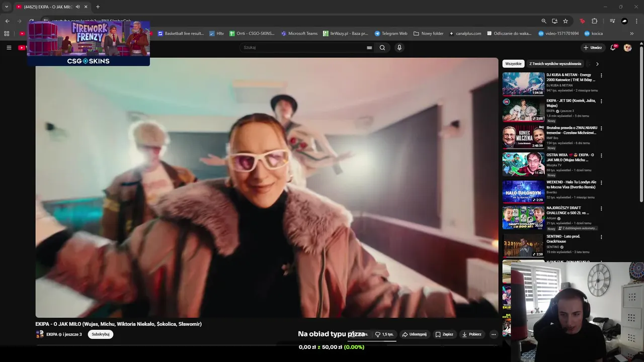Click the Utwórz create button

(x=593, y=48)
